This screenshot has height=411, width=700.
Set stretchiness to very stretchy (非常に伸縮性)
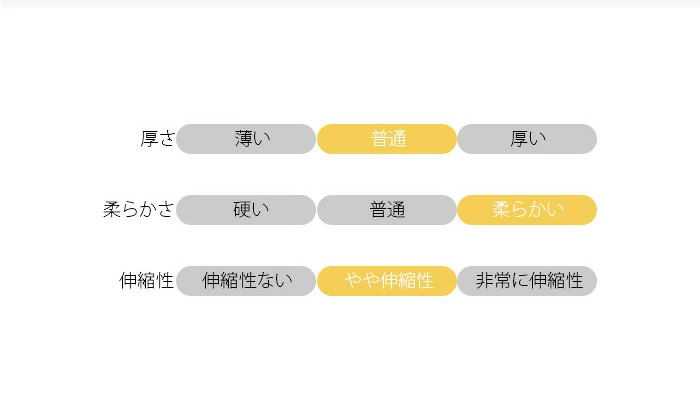[527, 281]
